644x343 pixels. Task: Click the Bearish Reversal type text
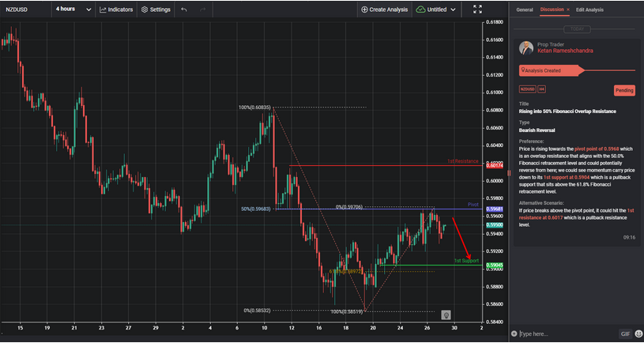point(537,130)
